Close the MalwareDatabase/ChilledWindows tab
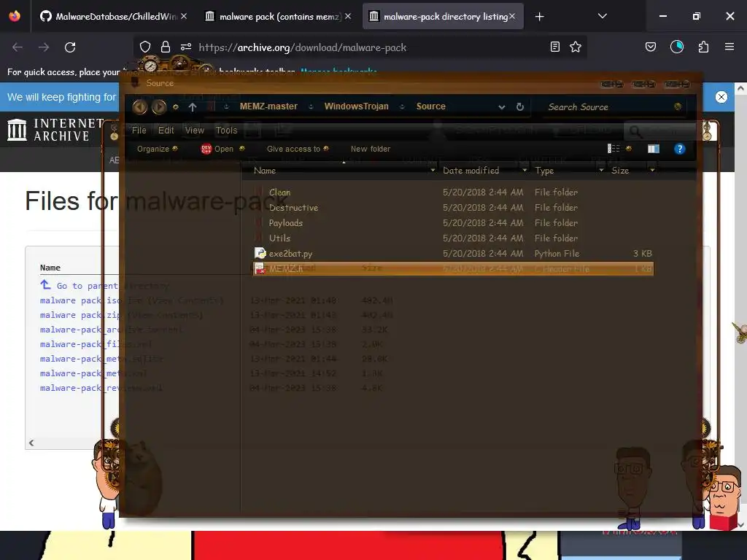Image resolution: width=747 pixels, height=560 pixels. click(183, 16)
